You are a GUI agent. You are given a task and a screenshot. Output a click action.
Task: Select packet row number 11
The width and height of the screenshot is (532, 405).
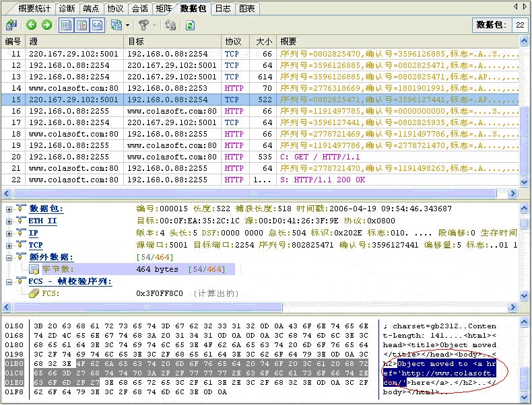pos(260,54)
